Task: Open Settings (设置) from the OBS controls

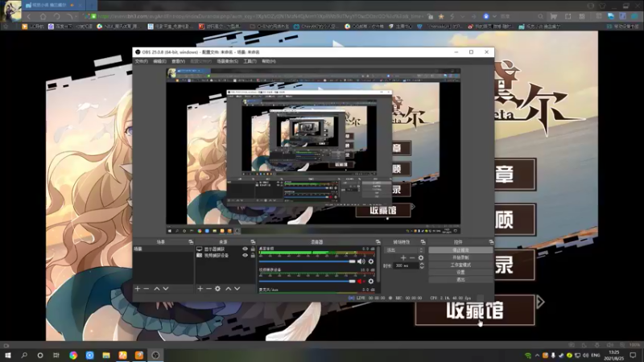Action: (x=460, y=272)
